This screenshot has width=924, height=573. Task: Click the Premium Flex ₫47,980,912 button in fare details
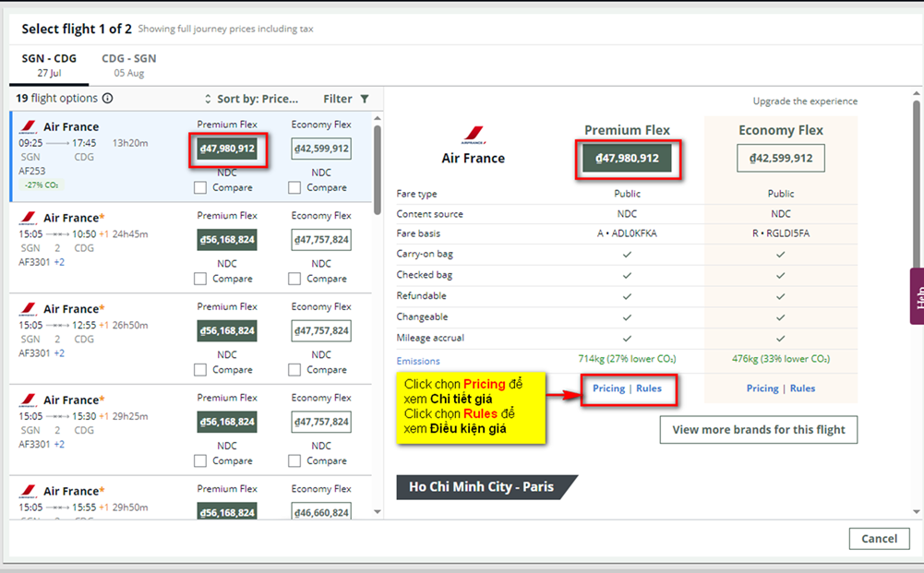[x=627, y=159]
